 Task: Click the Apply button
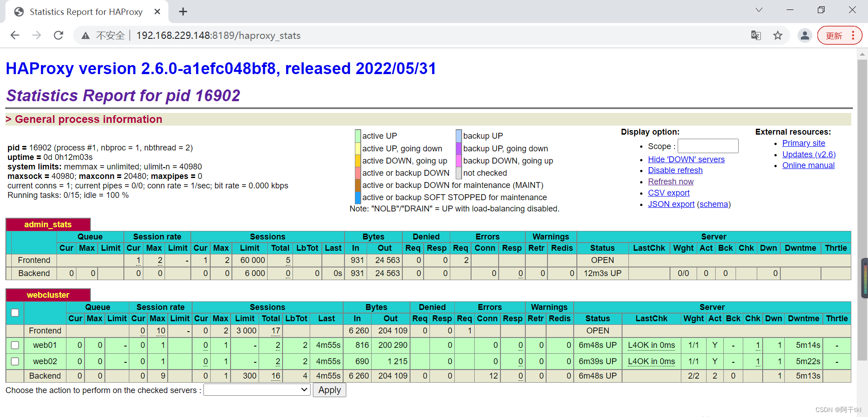coord(330,390)
